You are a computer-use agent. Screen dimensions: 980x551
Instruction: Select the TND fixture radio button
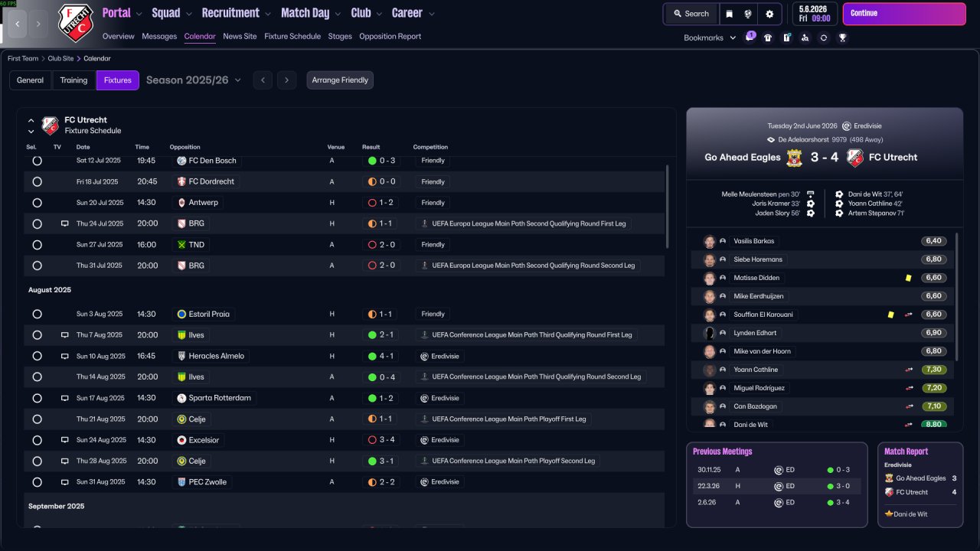click(37, 245)
